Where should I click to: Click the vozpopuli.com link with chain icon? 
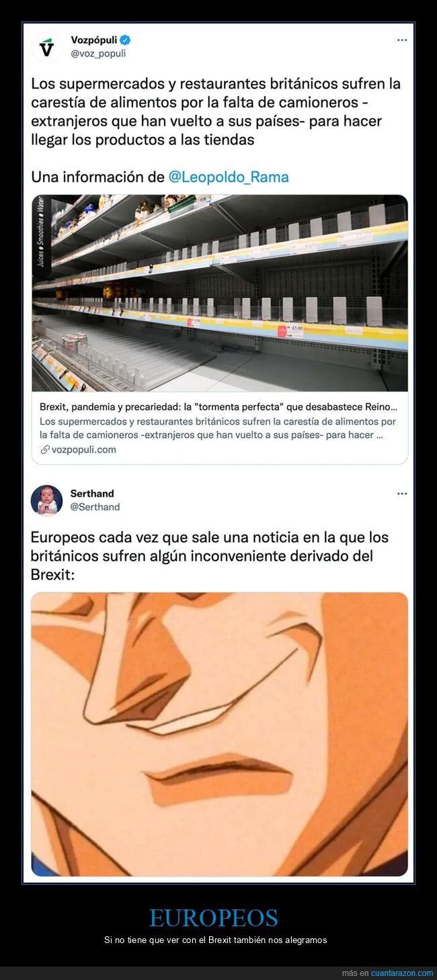[78, 450]
